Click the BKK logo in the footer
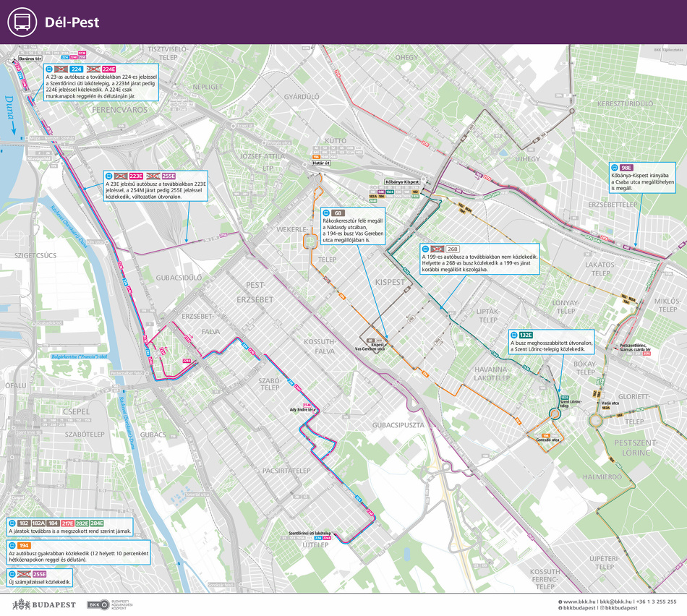The height and width of the screenshot is (616, 687). [x=98, y=604]
